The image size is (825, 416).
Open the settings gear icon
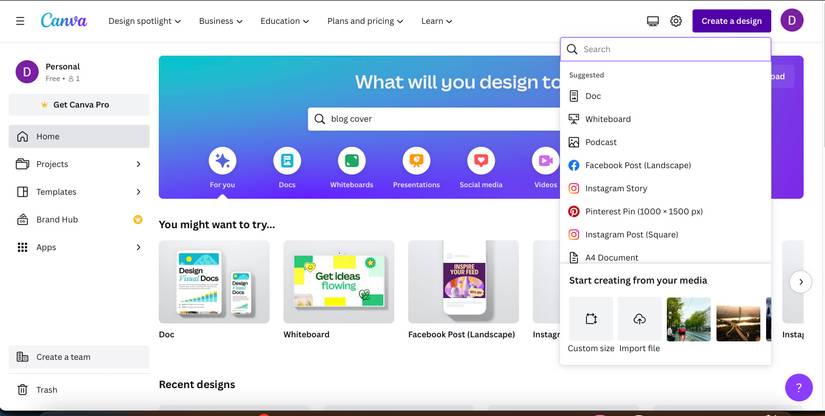pyautogui.click(x=676, y=21)
